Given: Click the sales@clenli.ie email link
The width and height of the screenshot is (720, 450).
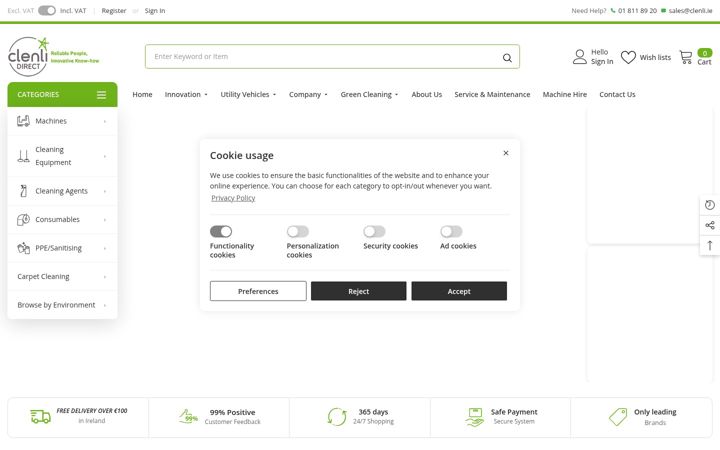Looking at the screenshot, I should pyautogui.click(x=691, y=11).
